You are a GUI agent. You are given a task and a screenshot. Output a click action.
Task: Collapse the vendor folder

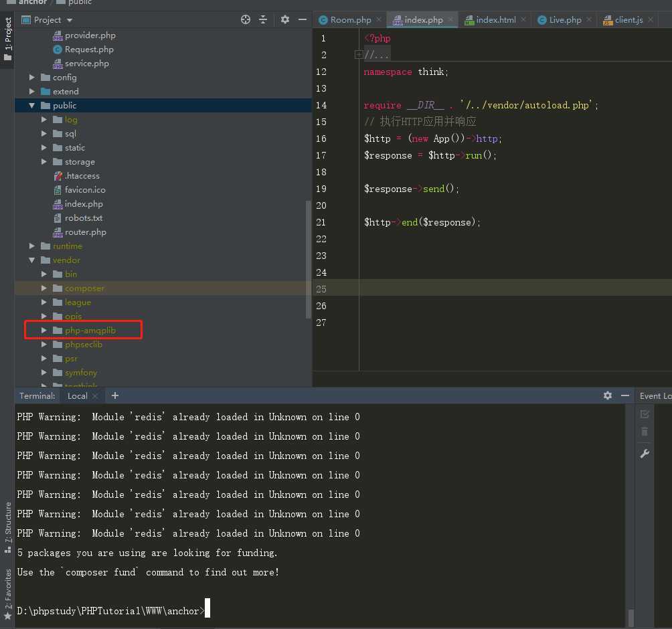(x=31, y=260)
